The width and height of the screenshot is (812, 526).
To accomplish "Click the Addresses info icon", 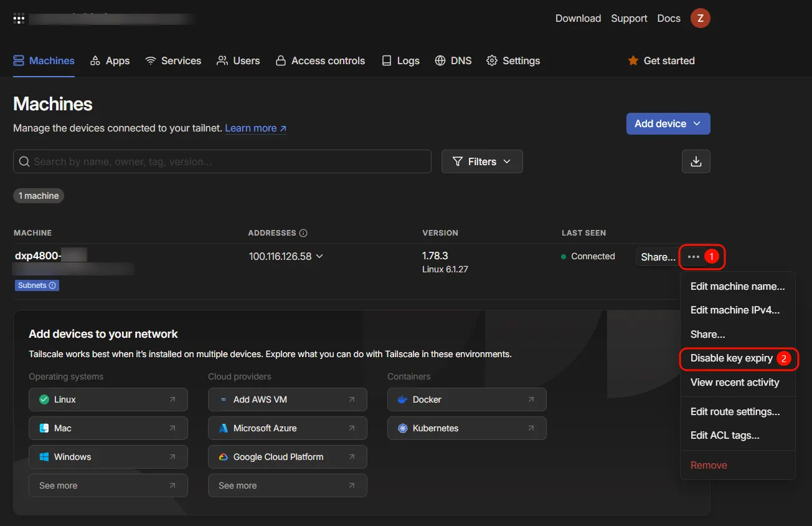I will (303, 233).
